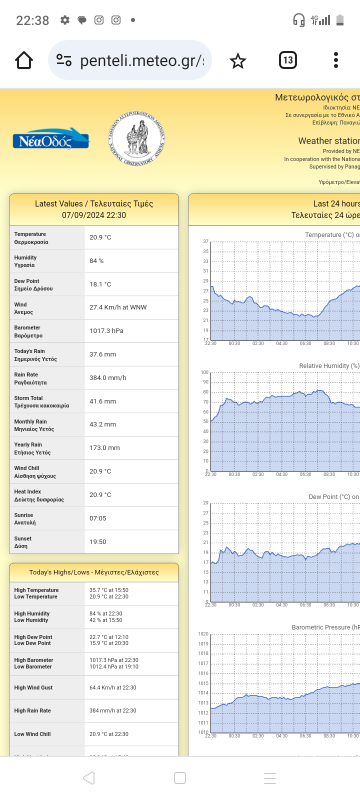This screenshot has height=800, width=360.
Task: Select sunset time 19:50
Action: (x=98, y=542)
